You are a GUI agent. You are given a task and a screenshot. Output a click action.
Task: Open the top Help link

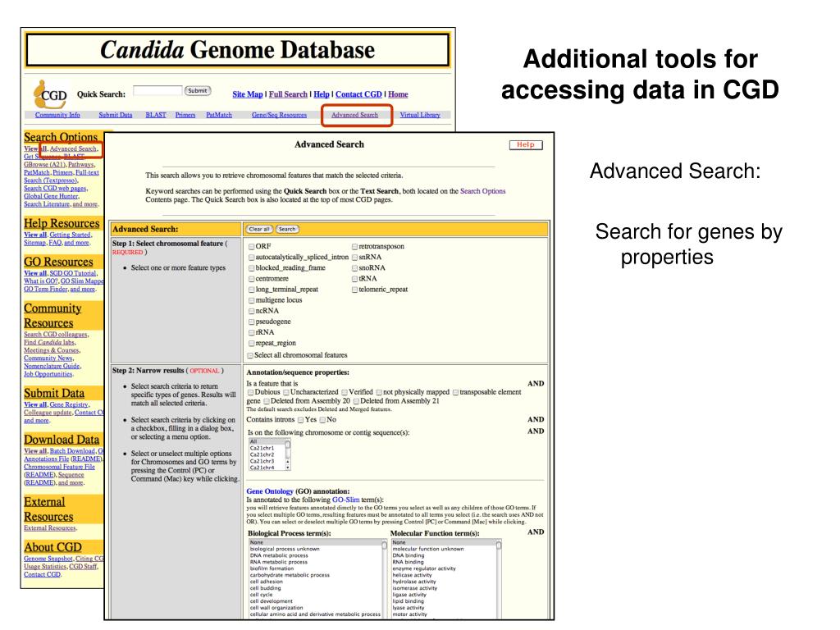point(322,94)
